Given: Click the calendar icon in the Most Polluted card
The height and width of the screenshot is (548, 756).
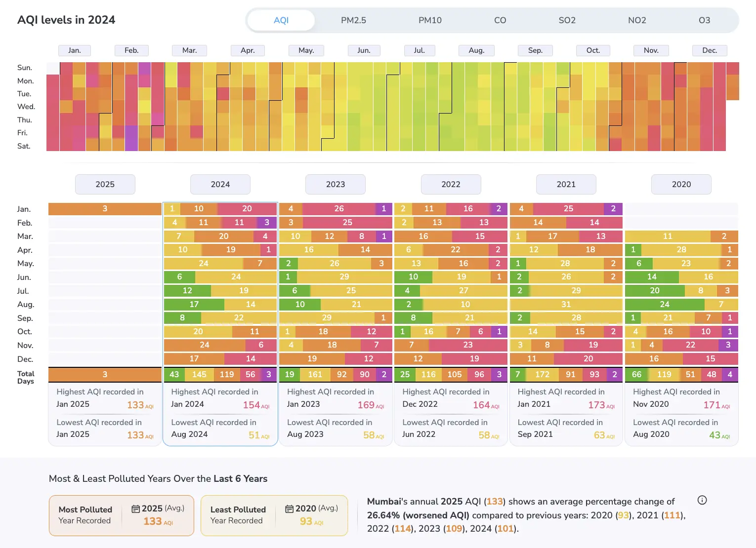Looking at the screenshot, I should (x=135, y=509).
